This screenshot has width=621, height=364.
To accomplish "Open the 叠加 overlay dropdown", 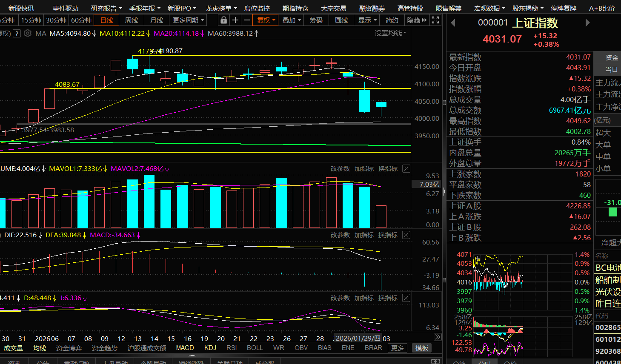I will (292, 20).
